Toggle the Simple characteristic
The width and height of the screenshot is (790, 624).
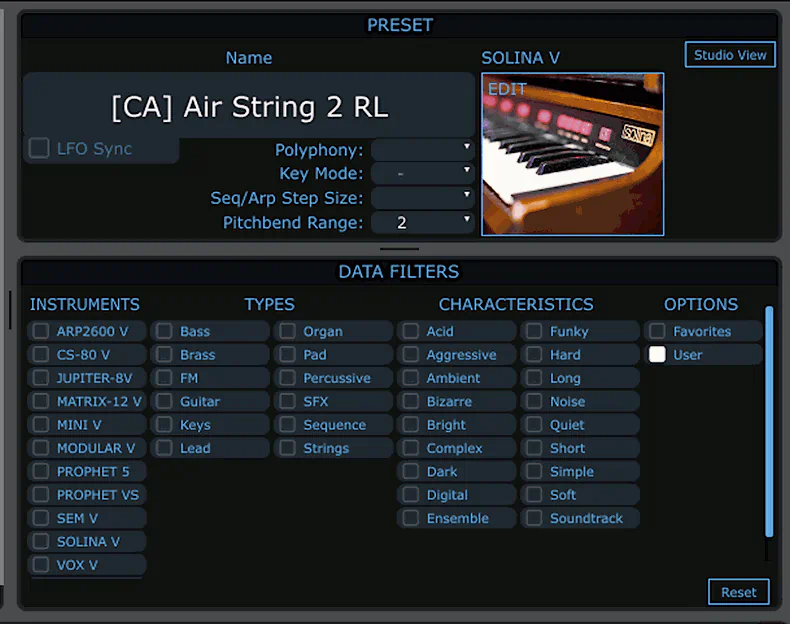[x=535, y=471]
